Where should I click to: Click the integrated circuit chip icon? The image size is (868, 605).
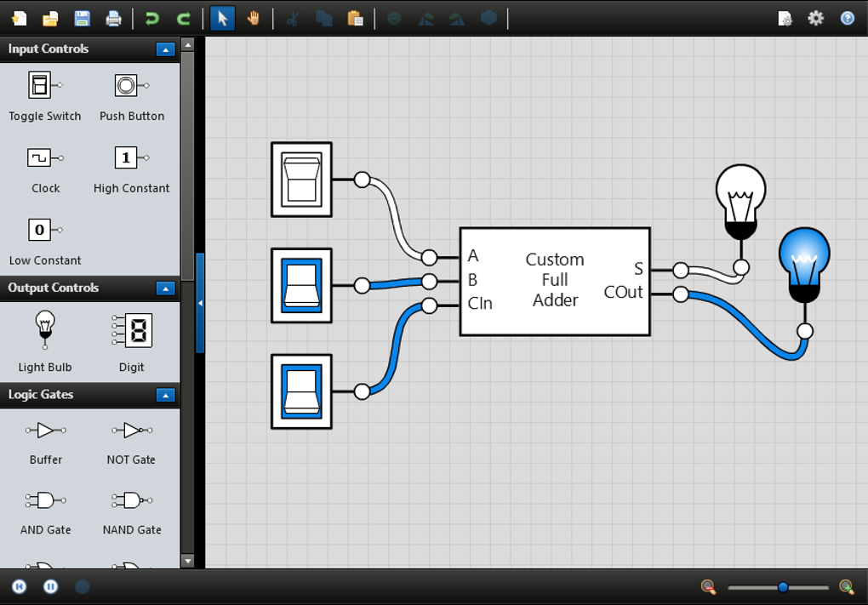(x=488, y=19)
